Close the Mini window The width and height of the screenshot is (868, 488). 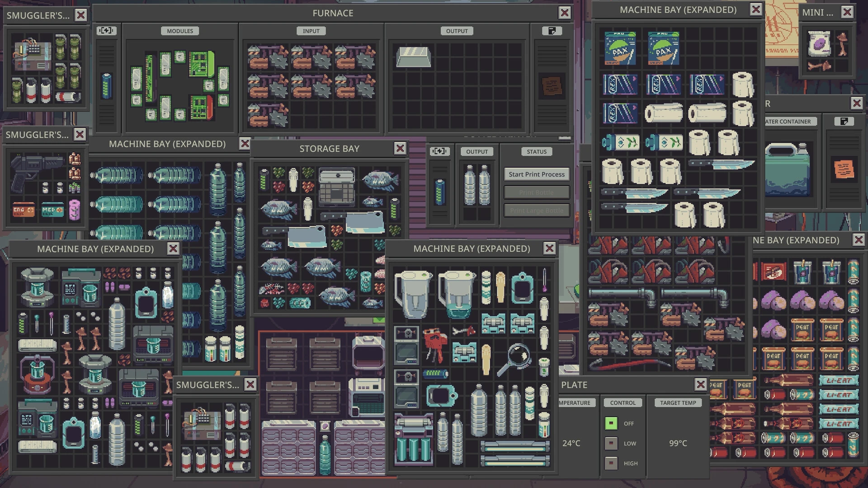tap(847, 12)
